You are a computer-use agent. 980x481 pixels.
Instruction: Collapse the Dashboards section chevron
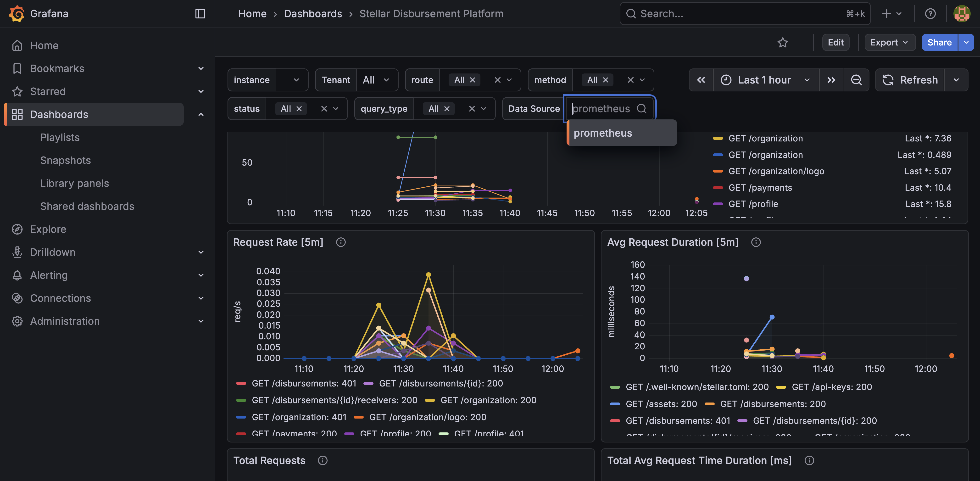[x=201, y=115]
